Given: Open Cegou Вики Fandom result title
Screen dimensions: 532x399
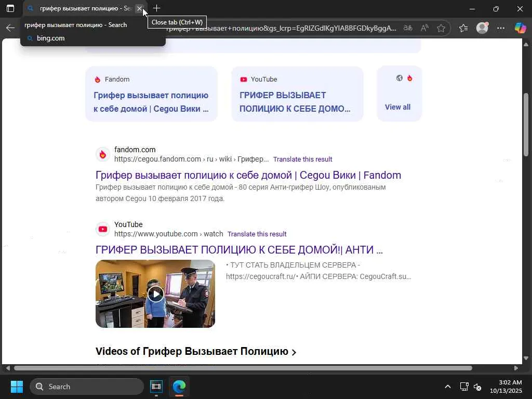Looking at the screenshot, I should click(x=248, y=175).
